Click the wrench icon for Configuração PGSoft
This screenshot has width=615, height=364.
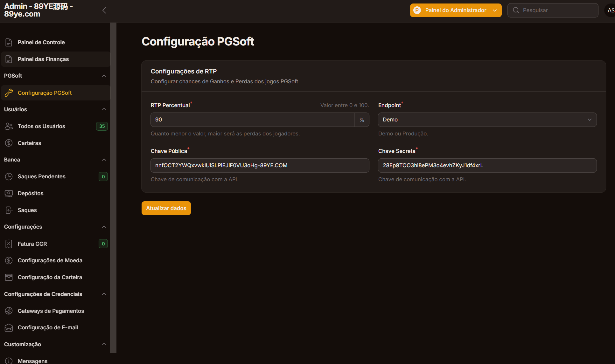[x=9, y=93]
